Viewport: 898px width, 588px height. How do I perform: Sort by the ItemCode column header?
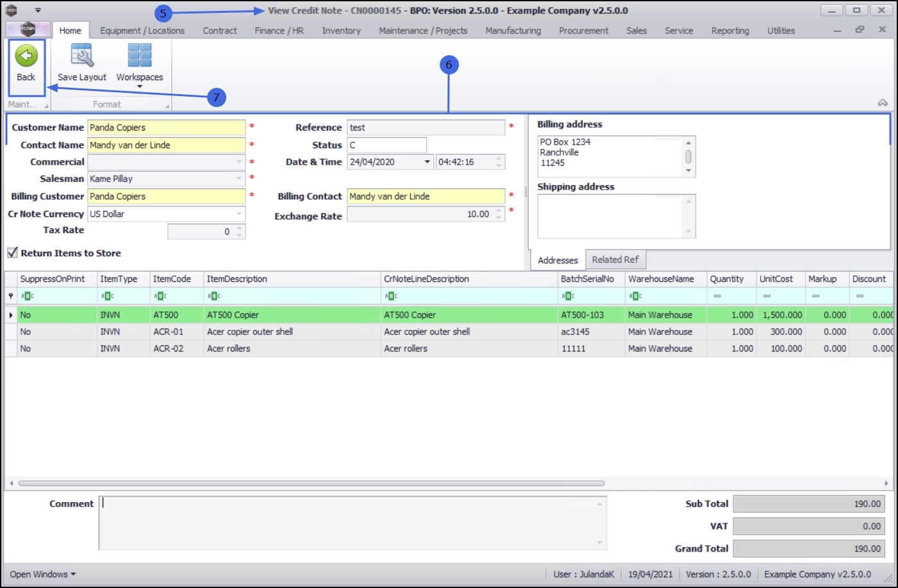[176, 279]
